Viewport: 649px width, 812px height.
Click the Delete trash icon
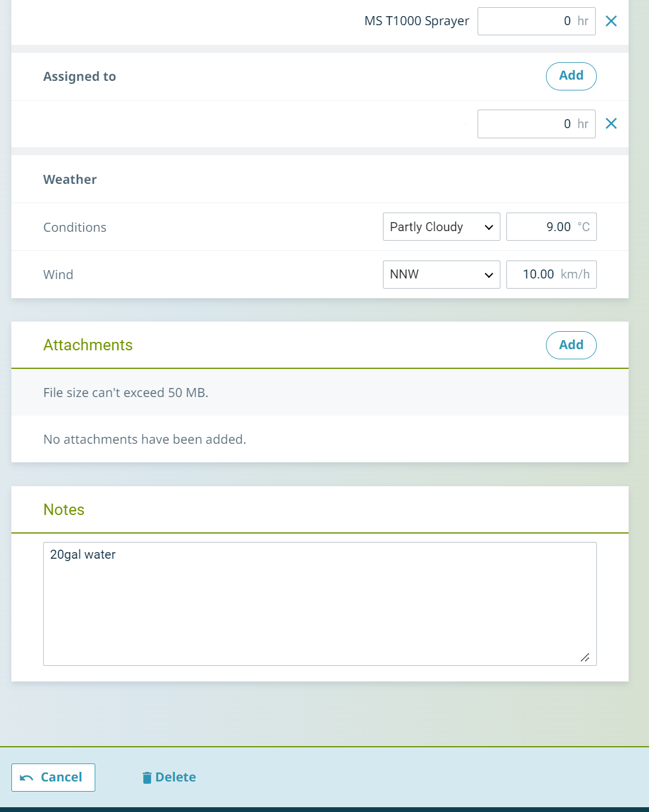(147, 778)
